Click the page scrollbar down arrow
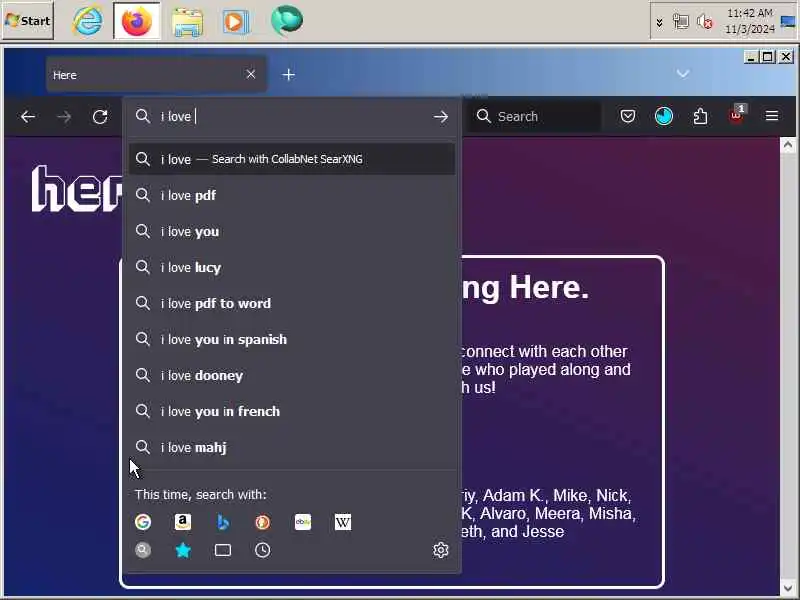 [x=787, y=588]
